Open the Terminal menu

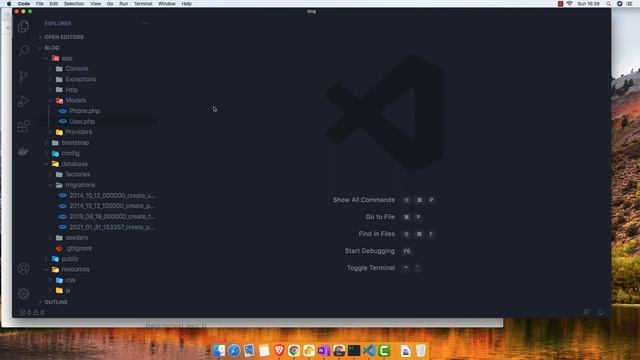(143, 4)
